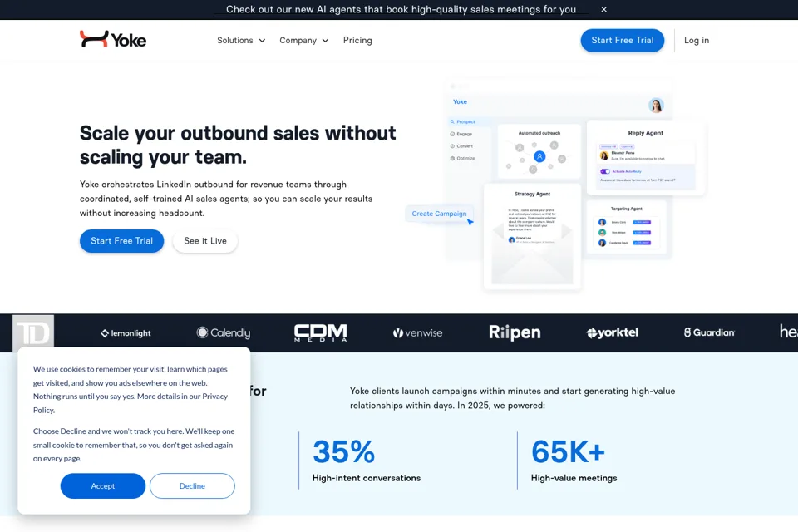Click the user avatar in the dashboard mockup
Image resolution: width=798 pixels, height=532 pixels.
(x=656, y=106)
